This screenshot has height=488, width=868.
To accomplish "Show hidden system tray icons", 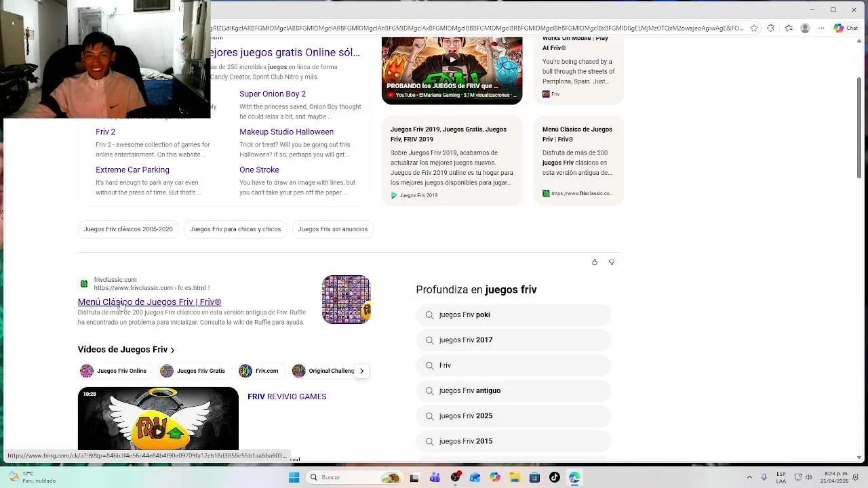I will [749, 477].
